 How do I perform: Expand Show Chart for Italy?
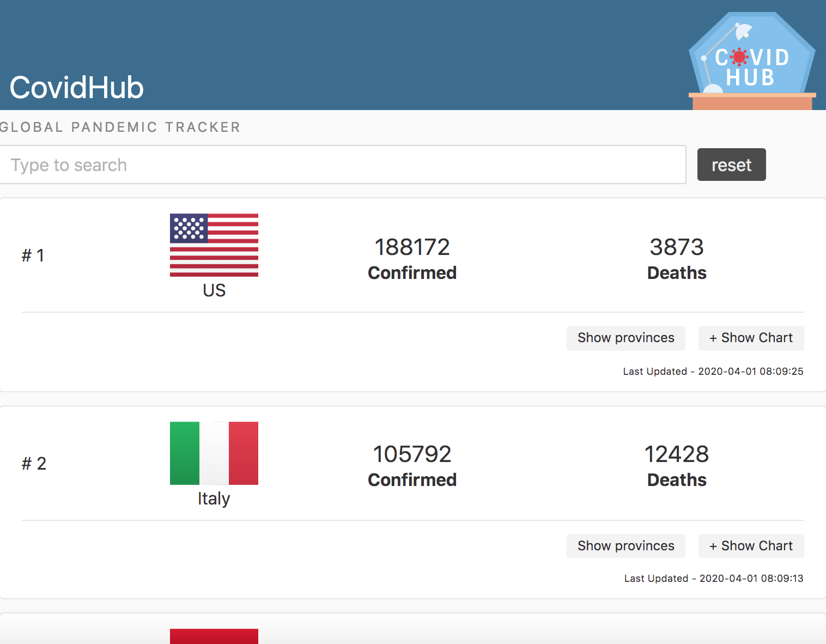point(751,546)
